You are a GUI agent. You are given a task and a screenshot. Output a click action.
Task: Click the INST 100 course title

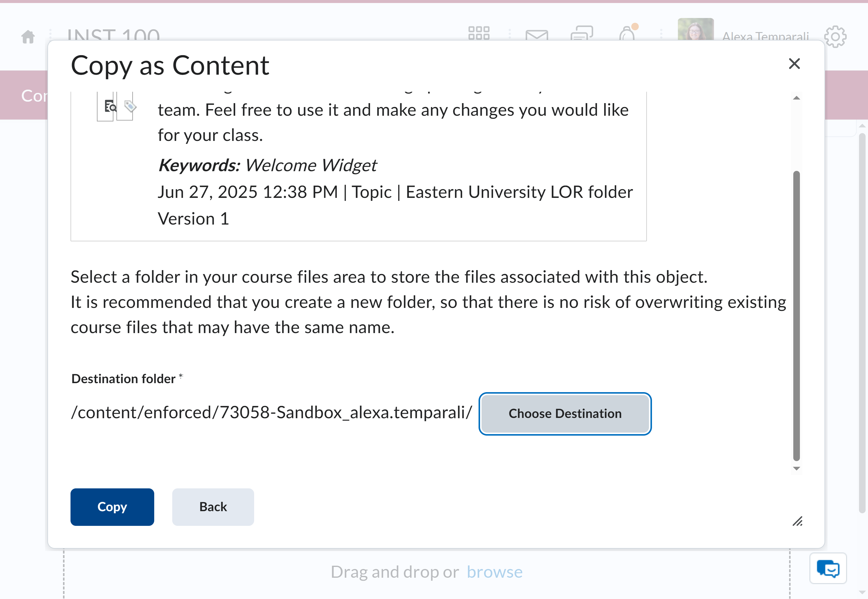[x=113, y=34]
